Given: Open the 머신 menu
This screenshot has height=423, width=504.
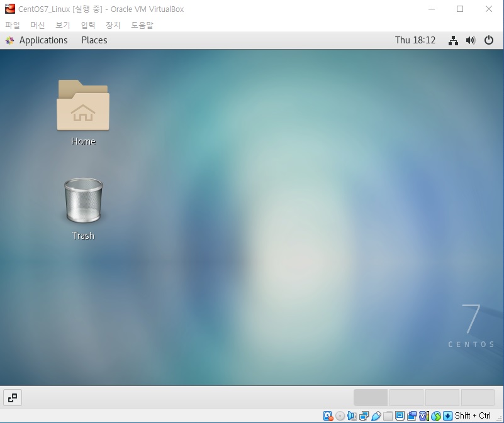Looking at the screenshot, I should tap(38, 25).
